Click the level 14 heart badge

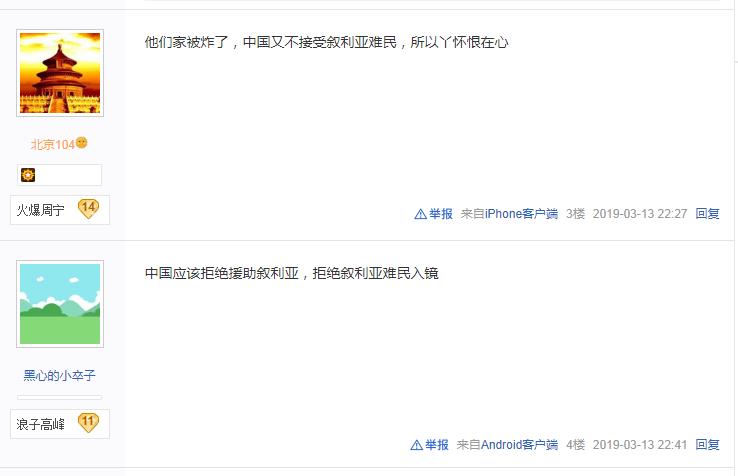88,209
